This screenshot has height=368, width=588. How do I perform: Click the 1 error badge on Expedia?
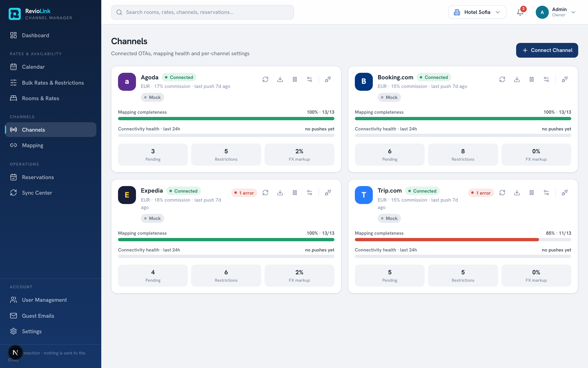click(x=244, y=193)
